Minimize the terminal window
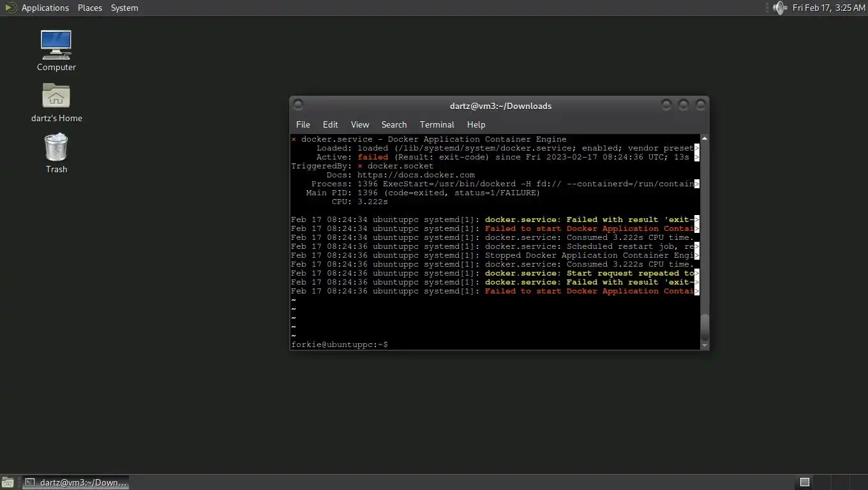 (666, 105)
